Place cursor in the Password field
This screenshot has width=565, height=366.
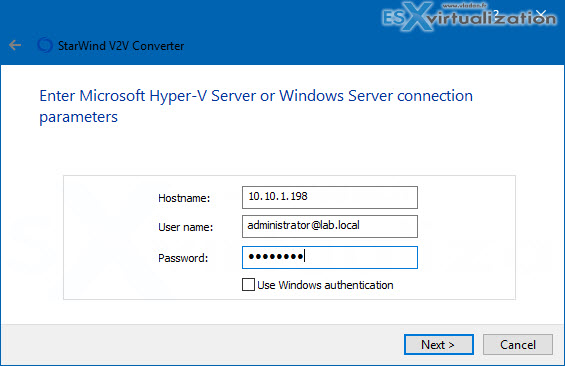pos(330,257)
